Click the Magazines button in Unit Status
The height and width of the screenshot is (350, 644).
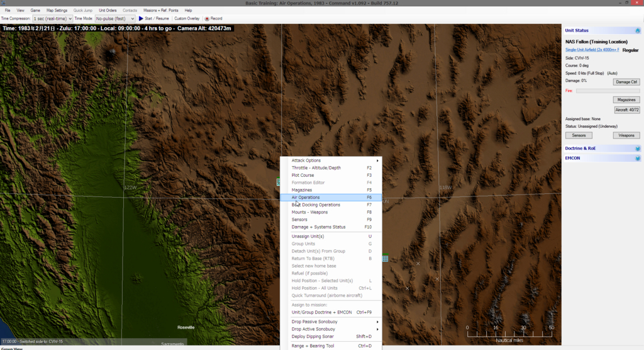(x=626, y=100)
